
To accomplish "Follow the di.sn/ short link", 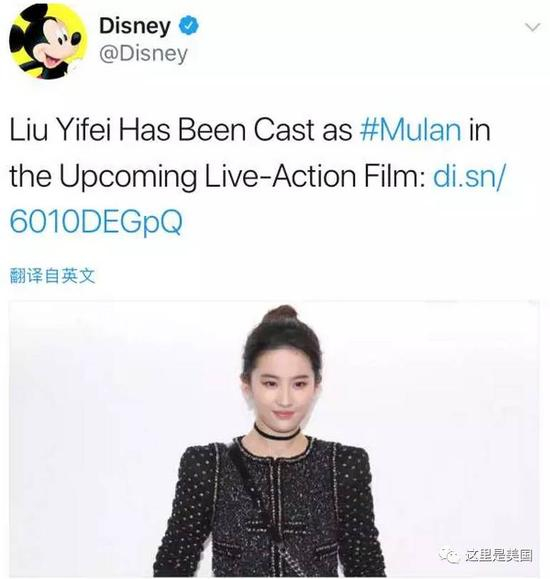I will coord(468,176).
